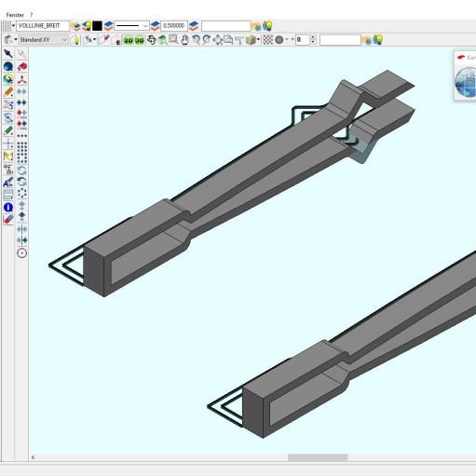
Task: Toggle the checkered grid icon
Action: (x=267, y=40)
